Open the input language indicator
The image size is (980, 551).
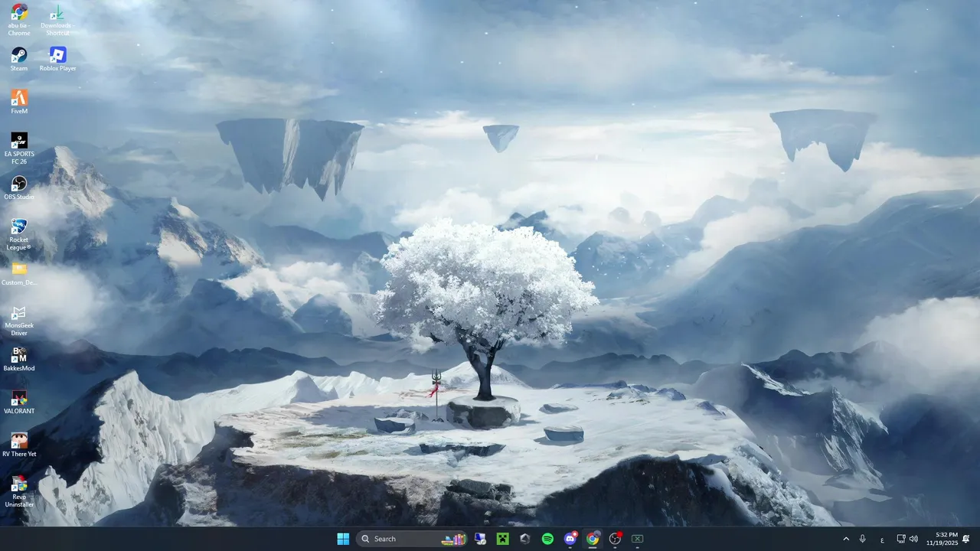[882, 539]
